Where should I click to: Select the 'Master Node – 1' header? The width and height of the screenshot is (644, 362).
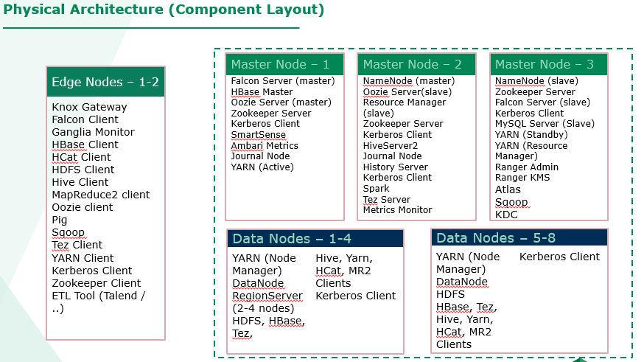pos(284,64)
